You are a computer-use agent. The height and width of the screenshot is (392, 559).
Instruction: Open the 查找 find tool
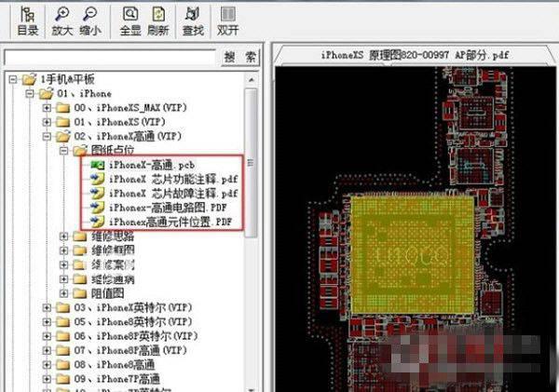tap(193, 21)
